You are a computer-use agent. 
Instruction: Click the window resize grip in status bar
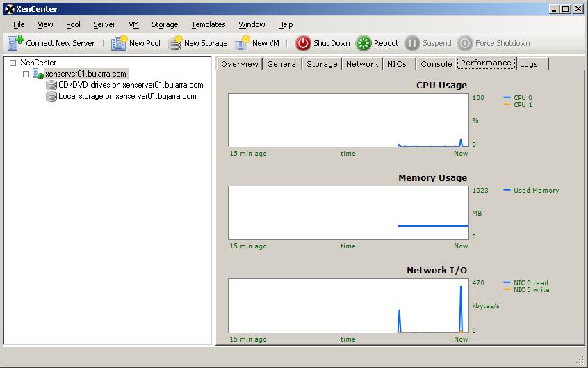point(580,360)
